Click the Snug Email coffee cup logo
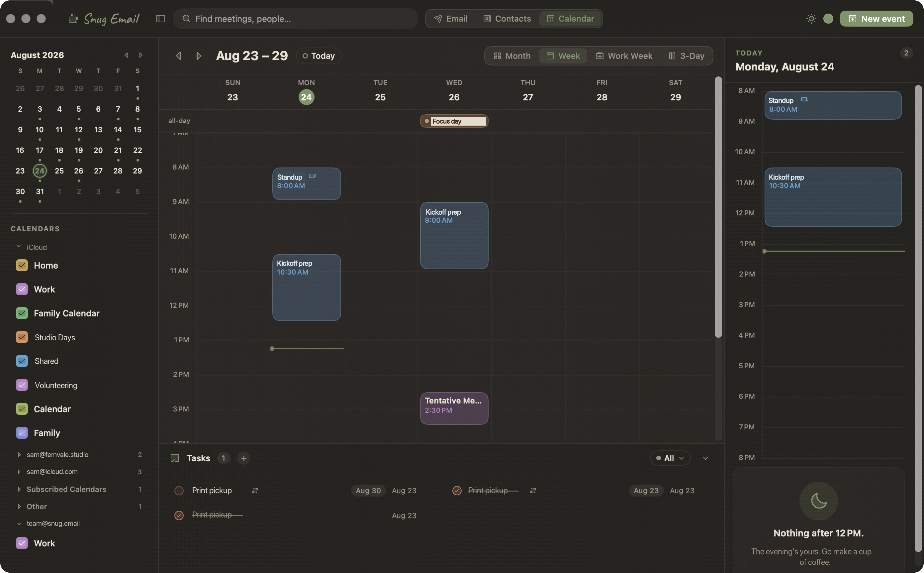This screenshot has height=573, width=924. 73,18
